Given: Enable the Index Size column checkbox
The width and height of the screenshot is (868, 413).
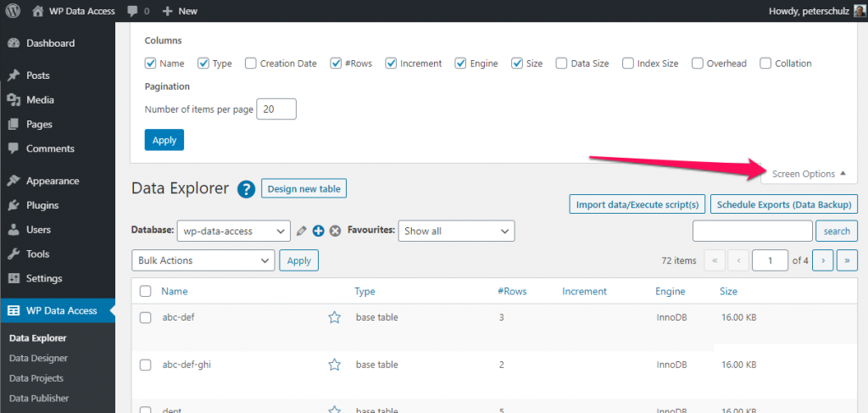Looking at the screenshot, I should (x=628, y=63).
